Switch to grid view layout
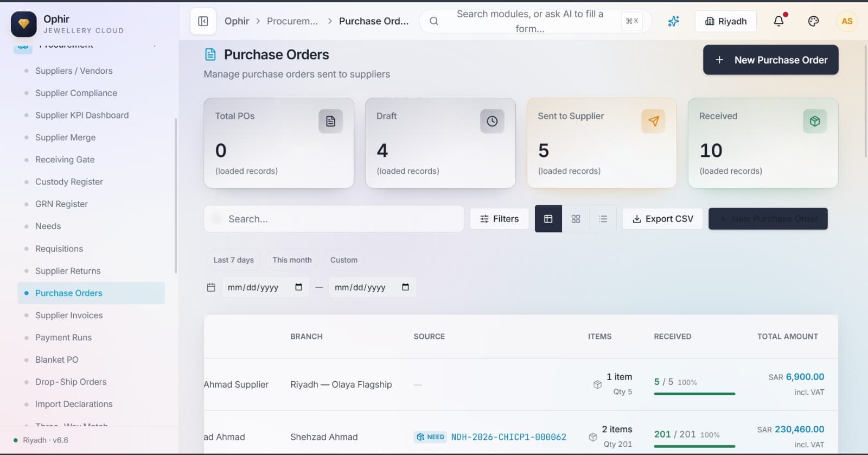The image size is (868, 455). pos(576,219)
